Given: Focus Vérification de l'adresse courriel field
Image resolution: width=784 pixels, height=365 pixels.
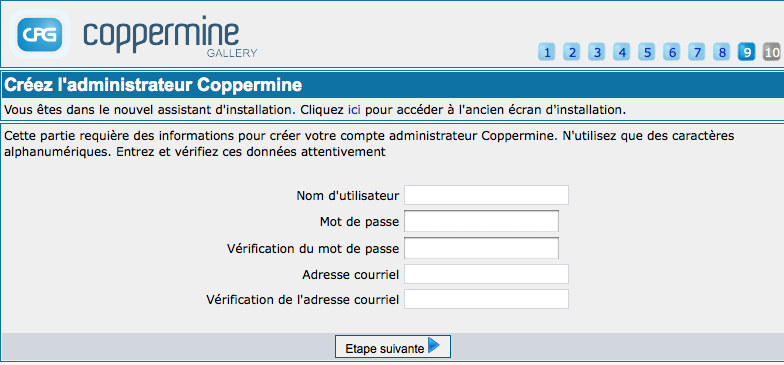Looking at the screenshot, I should 486,299.
